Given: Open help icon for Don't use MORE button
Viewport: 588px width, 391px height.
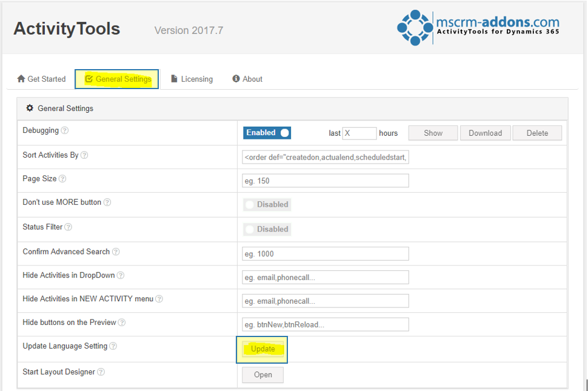Looking at the screenshot, I should click(107, 202).
